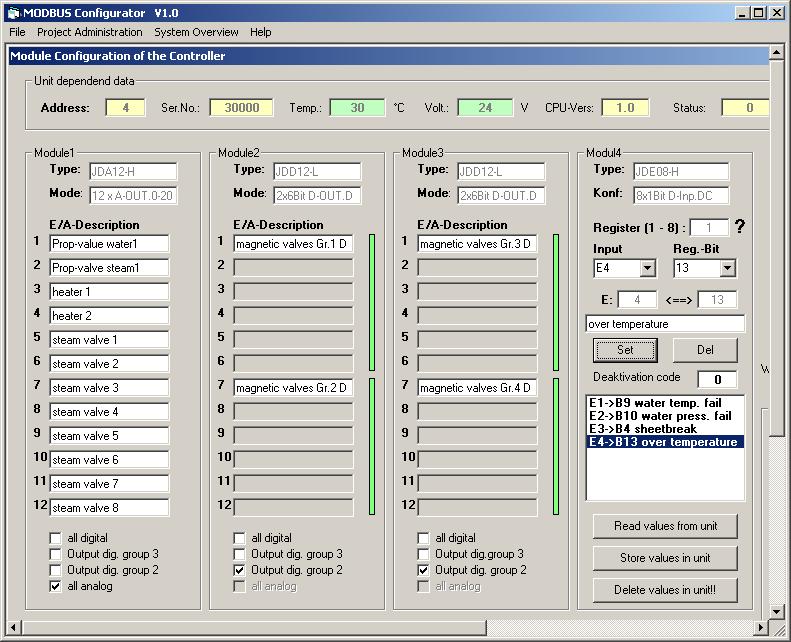Open the Input E4 dropdown
The width and height of the screenshot is (791, 642).
point(647,268)
